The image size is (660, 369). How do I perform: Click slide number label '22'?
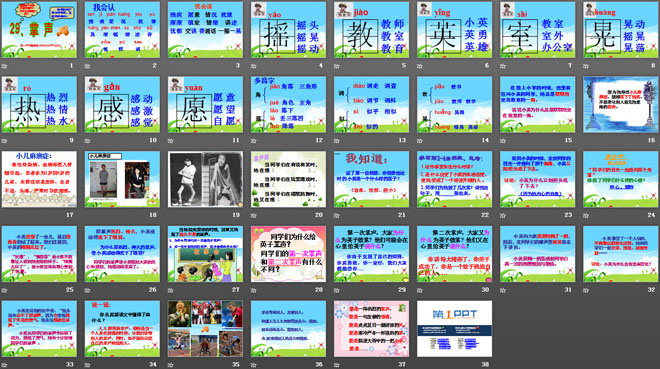click(485, 215)
